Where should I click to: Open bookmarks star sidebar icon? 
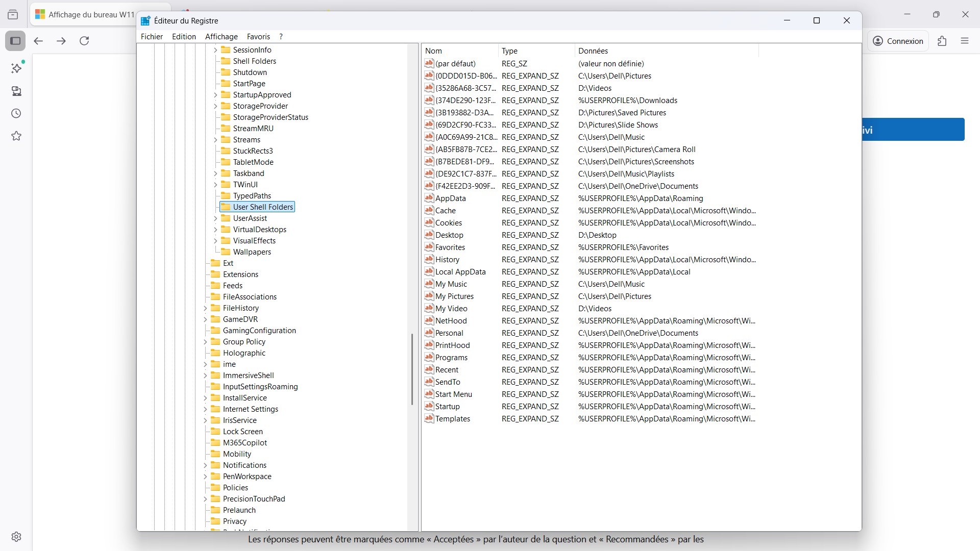[16, 136]
